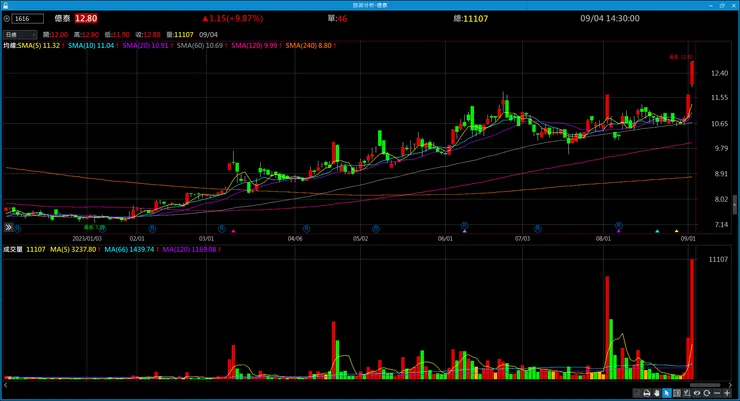
Task: Click the lock icon in the title bar
Action: (x=5, y=5)
